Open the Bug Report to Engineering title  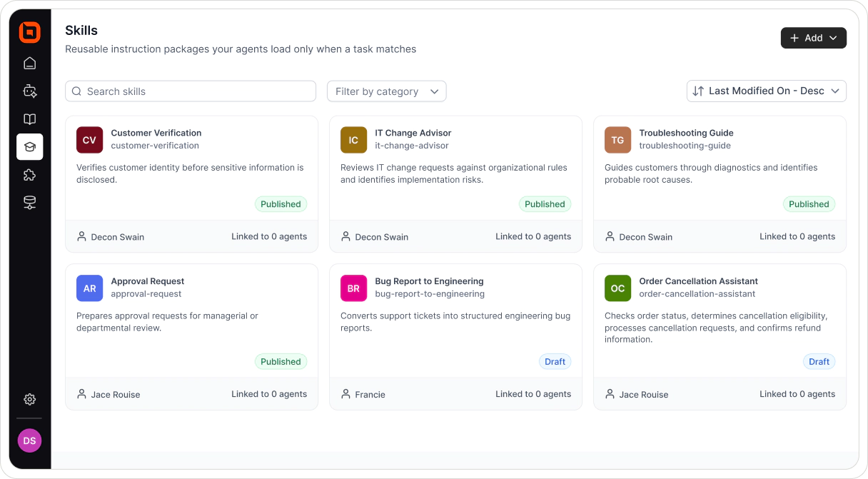(x=429, y=281)
